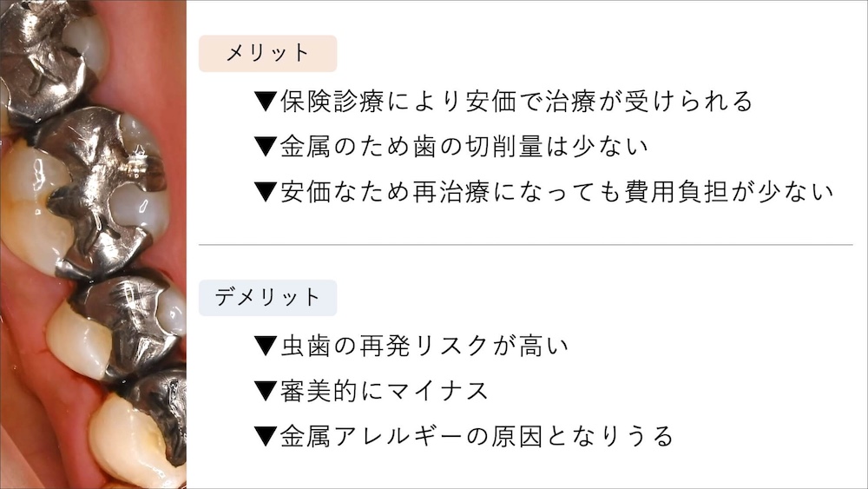
Task: Click the horizontal divider line between the sections
Action: [x=525, y=245]
